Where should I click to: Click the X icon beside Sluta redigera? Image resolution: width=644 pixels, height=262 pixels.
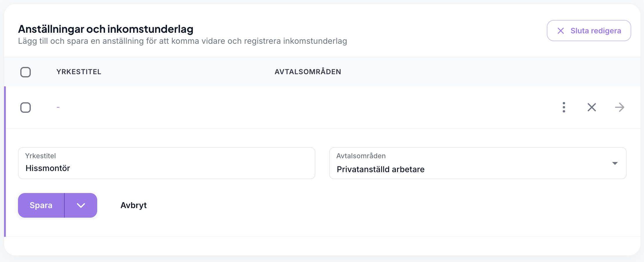tap(560, 31)
